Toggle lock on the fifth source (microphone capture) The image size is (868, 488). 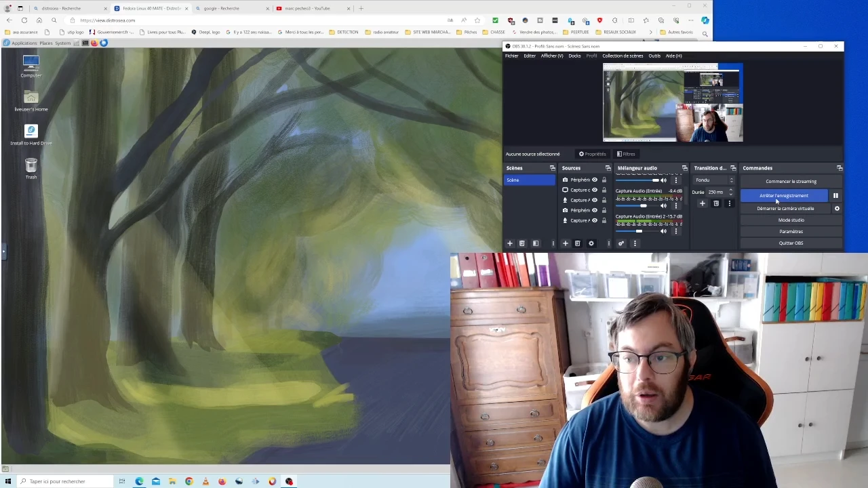point(604,220)
